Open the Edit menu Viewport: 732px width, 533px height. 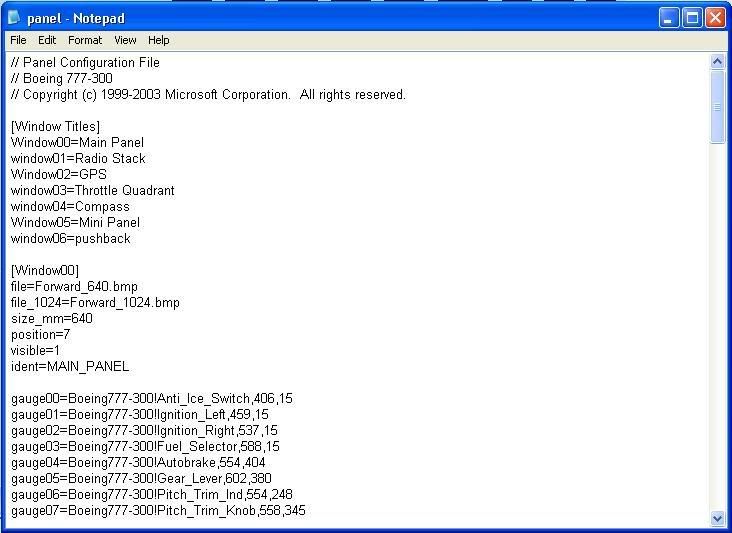47,40
